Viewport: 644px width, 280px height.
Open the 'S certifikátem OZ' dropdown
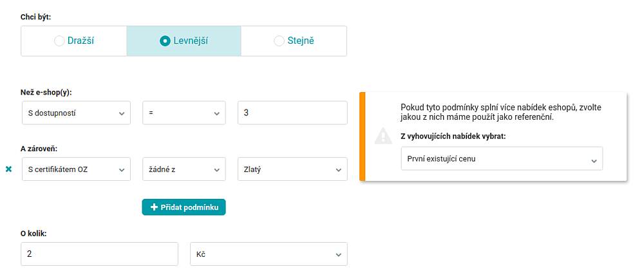76,169
